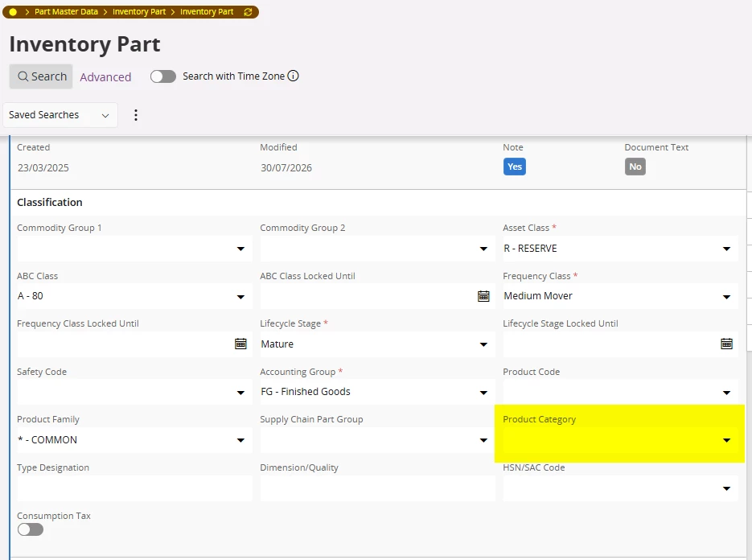Click into Dimension/Quality field
Viewport: 752px width, 560px height.
coord(377,488)
